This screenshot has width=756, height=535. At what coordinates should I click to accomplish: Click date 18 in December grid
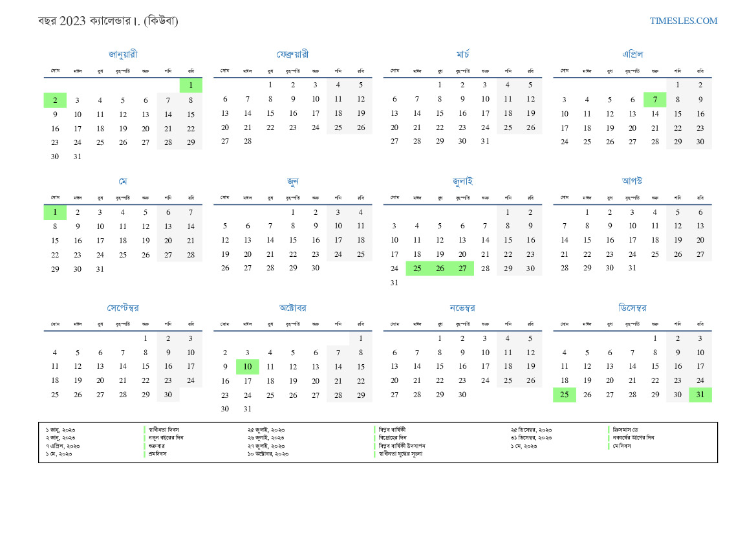coord(564,380)
